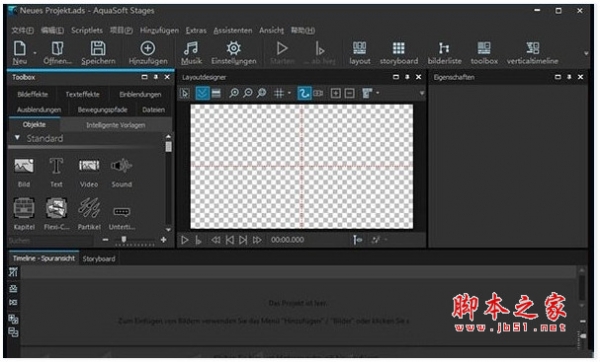Adjust the Toolbox icon size slider
This screenshot has width=600, height=362.
124,240
